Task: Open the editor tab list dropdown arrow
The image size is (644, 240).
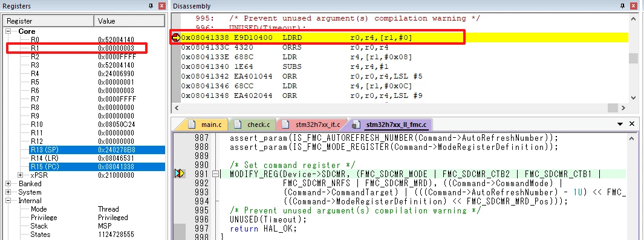Action: pyautogui.click(x=620, y=124)
